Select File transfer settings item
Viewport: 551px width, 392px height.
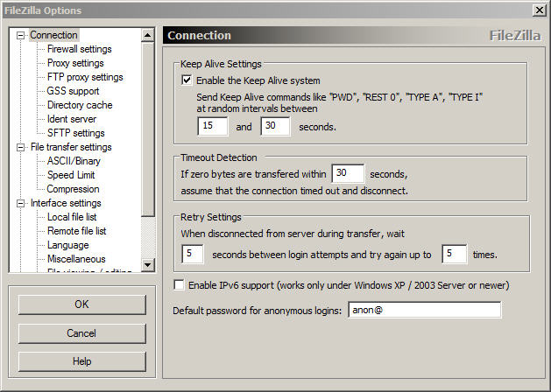(71, 147)
